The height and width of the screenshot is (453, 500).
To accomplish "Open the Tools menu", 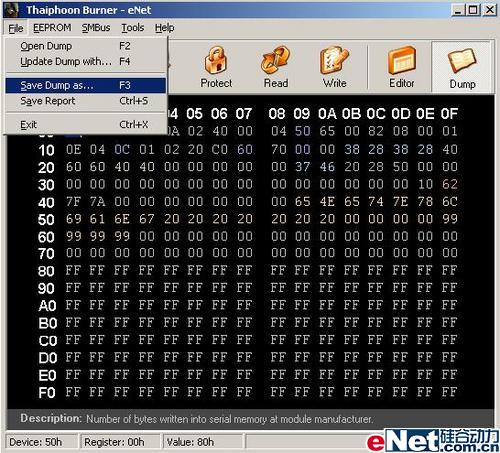I will click(133, 28).
